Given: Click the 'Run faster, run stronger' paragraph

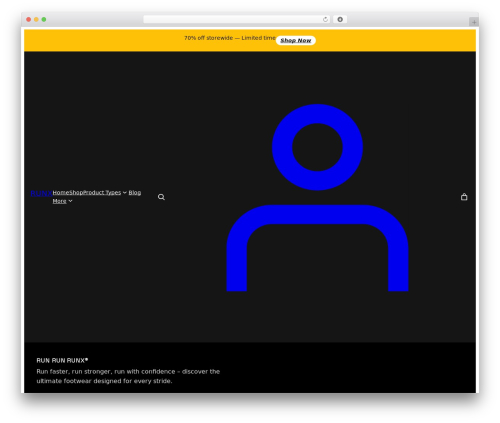Looking at the screenshot, I should (x=128, y=376).
